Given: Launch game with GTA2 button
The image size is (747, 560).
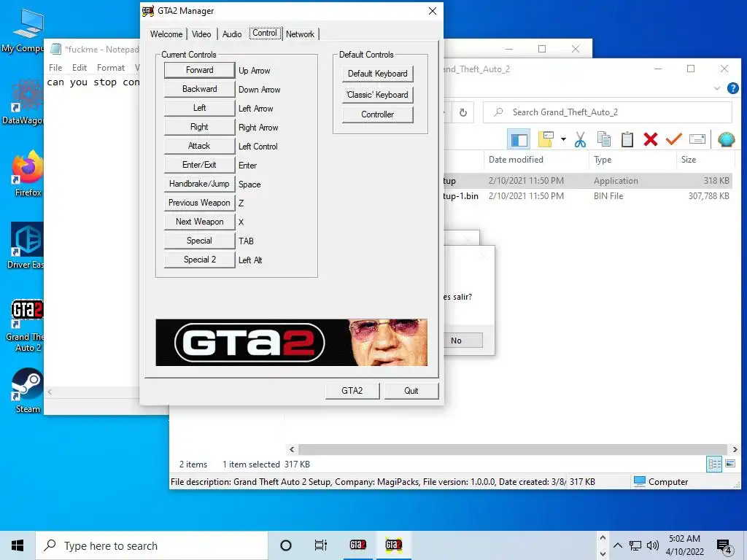Looking at the screenshot, I should 352,391.
